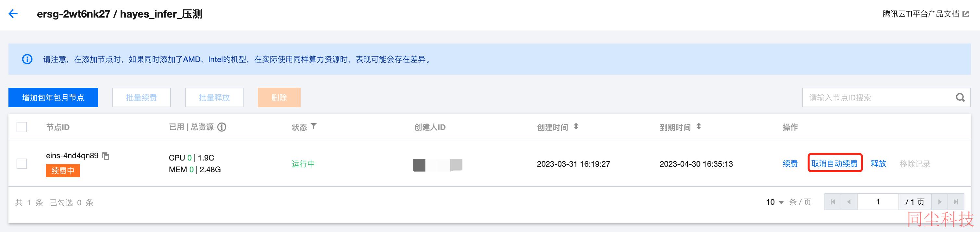Screen dimensions: 980x232
Task: Click the search magnifier icon
Action: pyautogui.click(x=960, y=97)
